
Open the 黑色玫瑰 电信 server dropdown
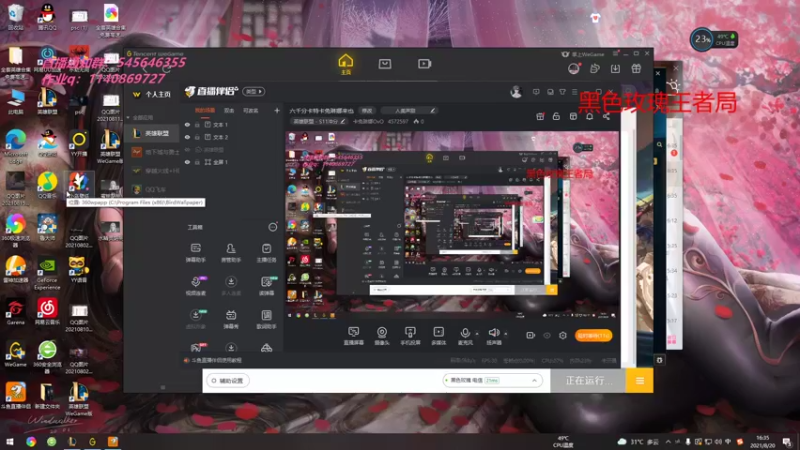pos(492,381)
